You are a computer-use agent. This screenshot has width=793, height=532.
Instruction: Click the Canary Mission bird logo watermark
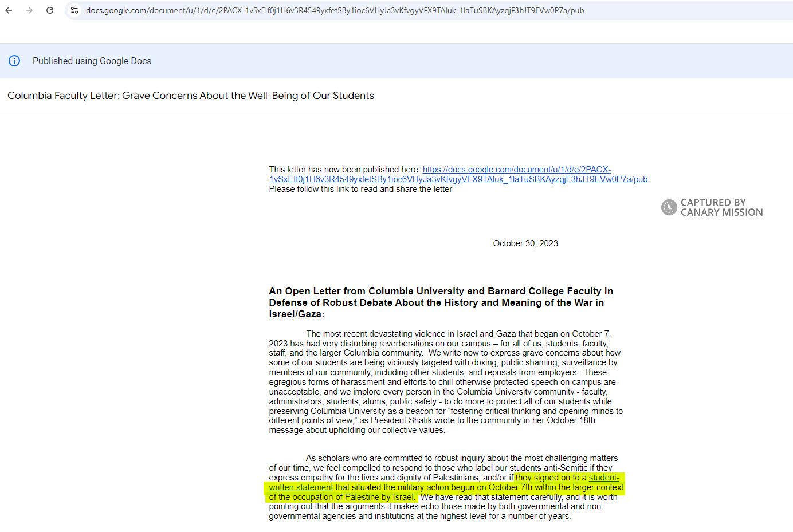(669, 207)
